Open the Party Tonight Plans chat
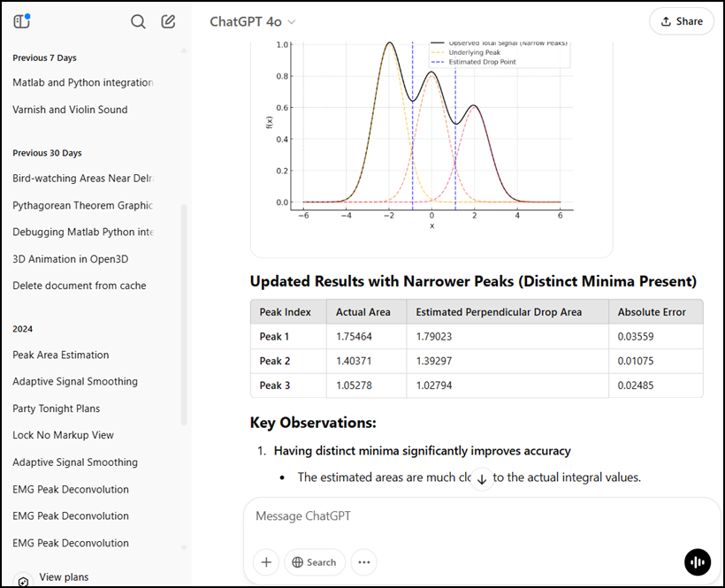 [57, 409]
